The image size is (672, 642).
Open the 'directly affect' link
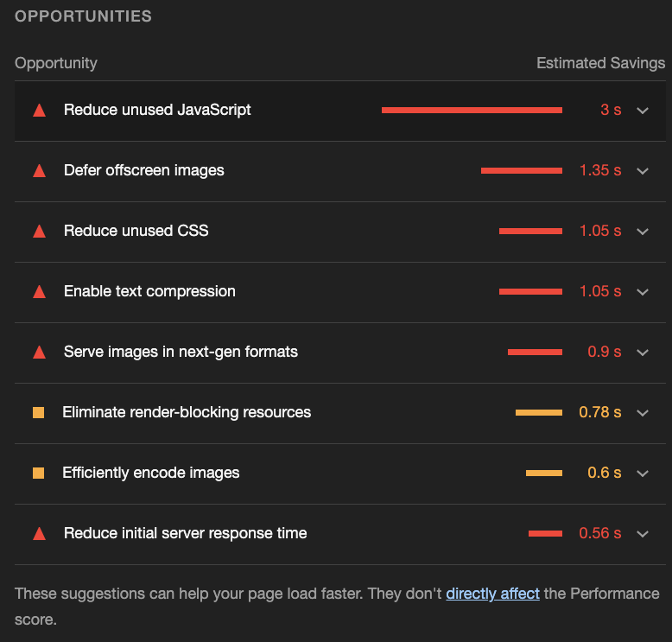coord(492,594)
